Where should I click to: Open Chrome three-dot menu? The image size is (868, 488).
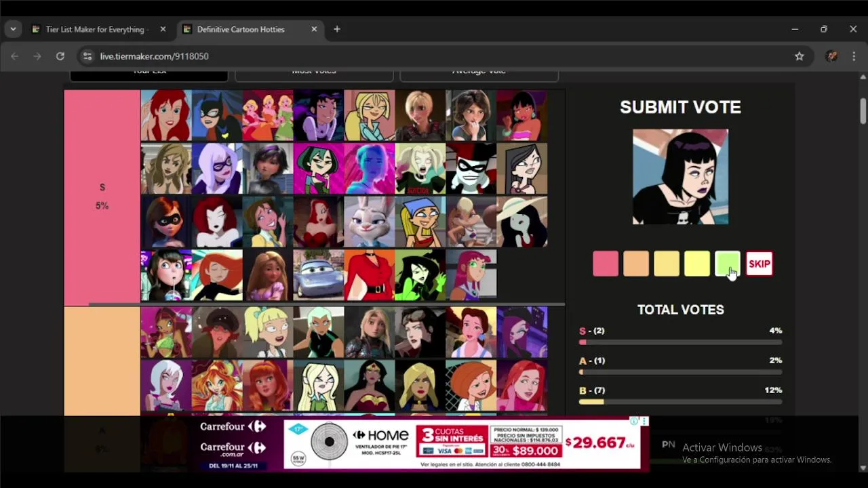click(x=854, y=56)
